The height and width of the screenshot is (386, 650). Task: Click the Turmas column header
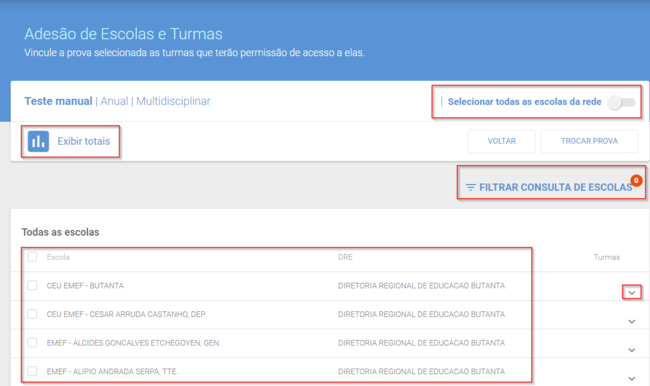606,257
